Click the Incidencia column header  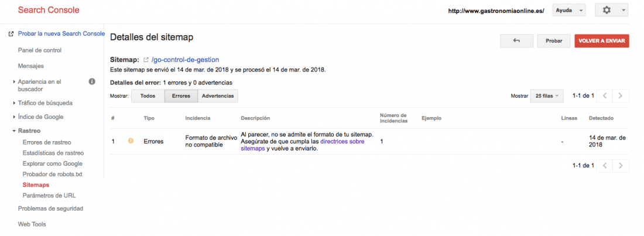(x=198, y=118)
